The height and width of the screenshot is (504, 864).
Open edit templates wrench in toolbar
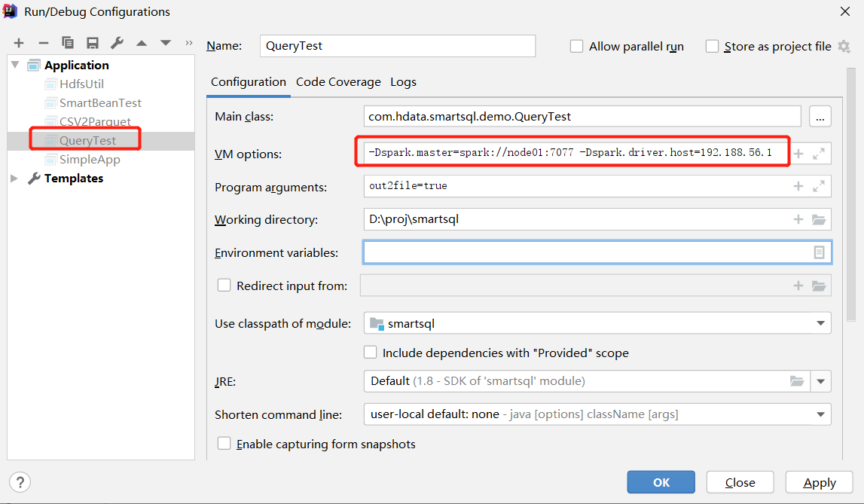click(117, 44)
